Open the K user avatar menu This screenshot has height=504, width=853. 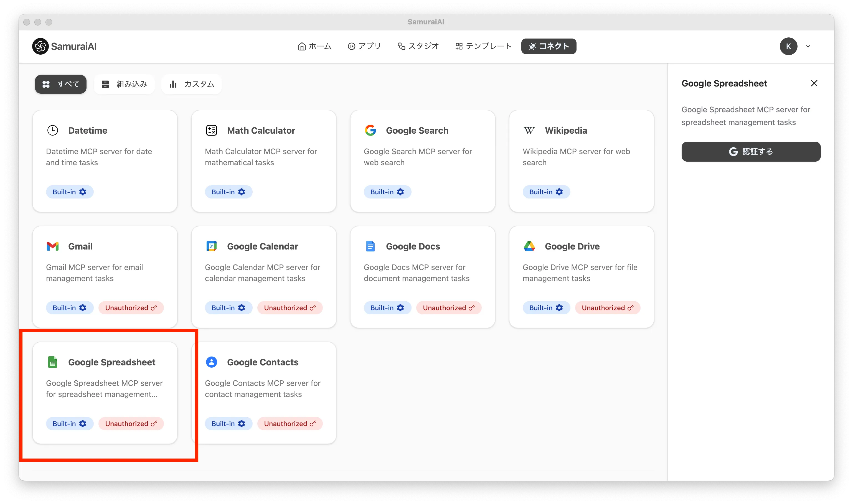[788, 47]
